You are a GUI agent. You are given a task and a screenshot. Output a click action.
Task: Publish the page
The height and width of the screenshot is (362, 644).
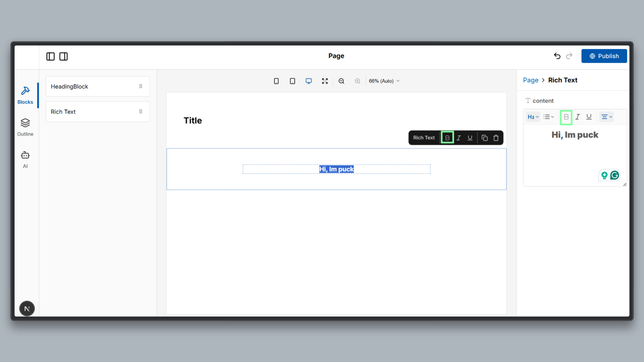[x=604, y=56]
